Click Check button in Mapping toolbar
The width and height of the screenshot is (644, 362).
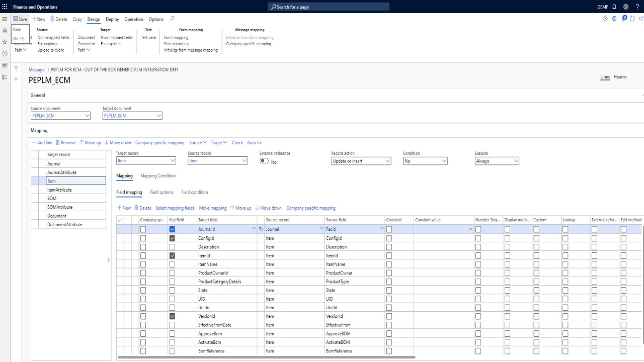[x=237, y=143]
